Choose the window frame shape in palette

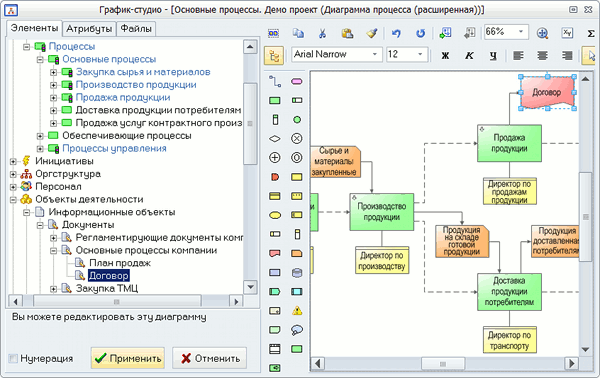275,349
